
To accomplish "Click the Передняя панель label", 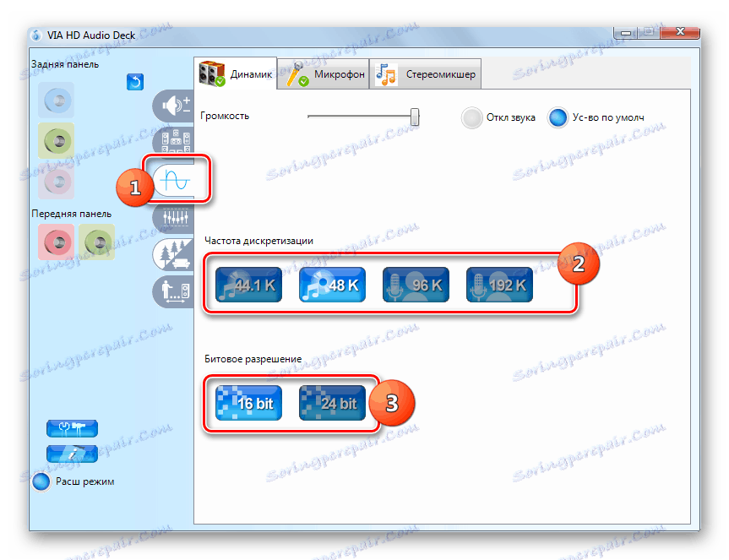I will 72,214.
